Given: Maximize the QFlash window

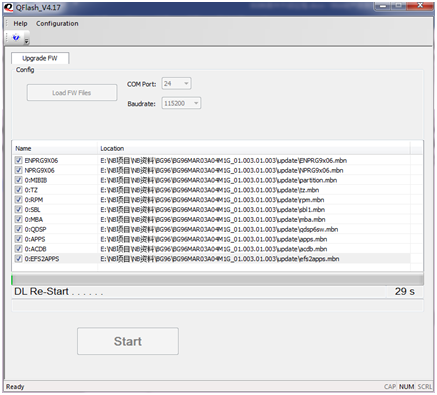Looking at the screenshot, I should coord(399,6).
